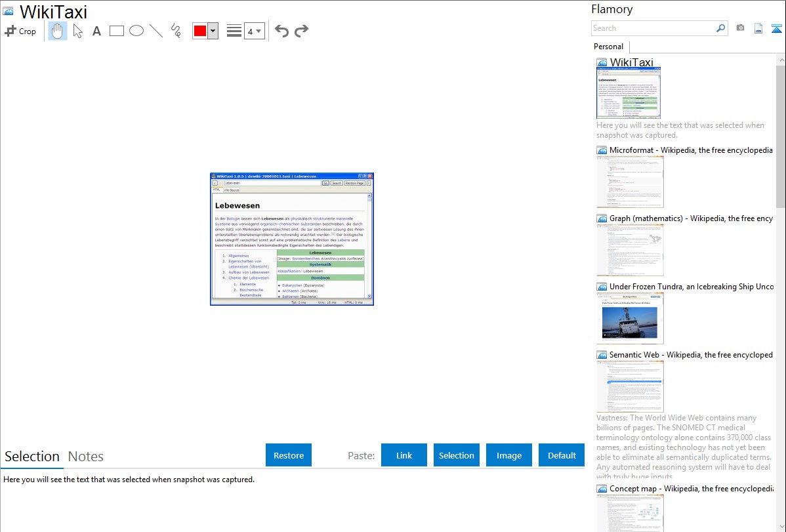The height and width of the screenshot is (532, 786).
Task: Select the arrow pointer tool
Action: click(x=77, y=31)
